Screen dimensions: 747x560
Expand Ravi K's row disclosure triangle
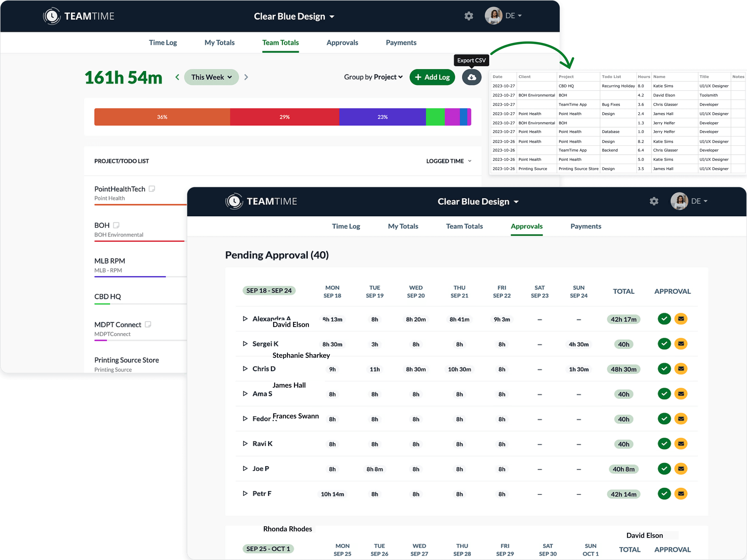245,443
